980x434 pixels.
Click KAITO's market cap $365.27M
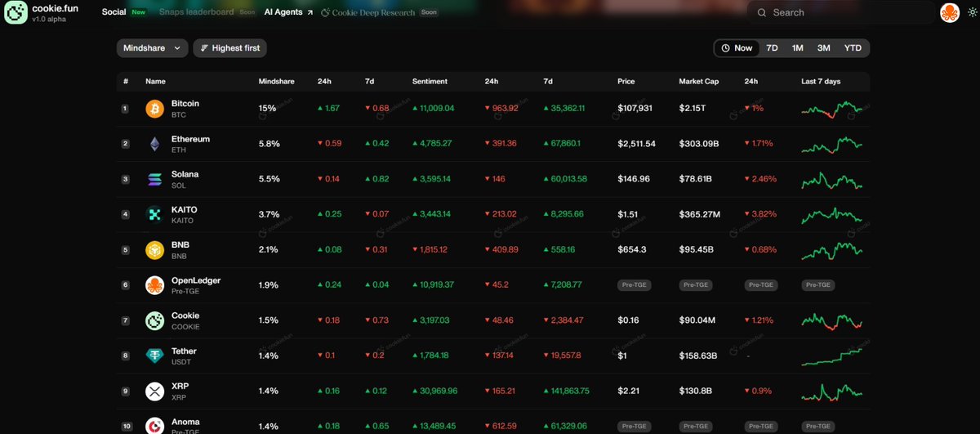pos(700,214)
